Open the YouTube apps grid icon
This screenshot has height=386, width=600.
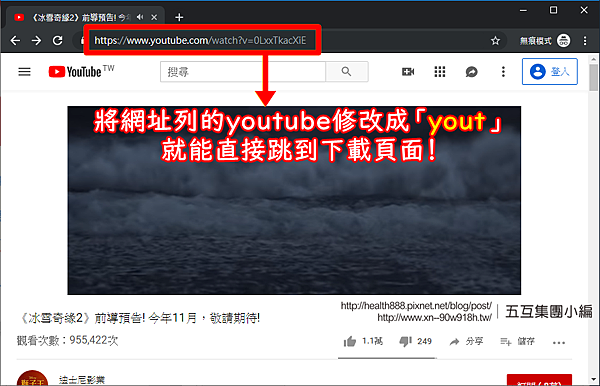(440, 72)
